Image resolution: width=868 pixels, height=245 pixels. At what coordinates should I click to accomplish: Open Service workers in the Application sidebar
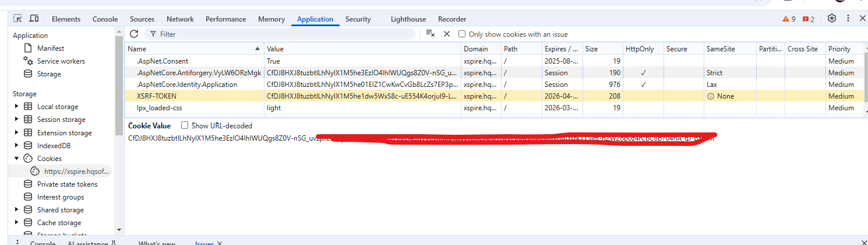[x=61, y=61]
